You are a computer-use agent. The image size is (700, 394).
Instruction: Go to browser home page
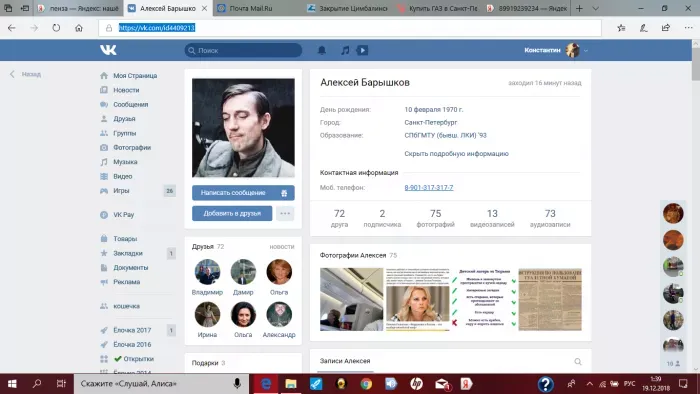coord(79,28)
